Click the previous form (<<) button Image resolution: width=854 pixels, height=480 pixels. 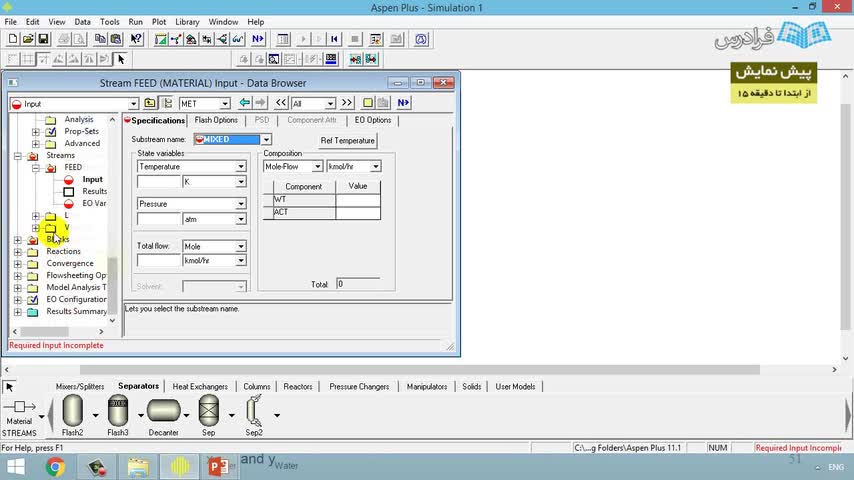click(x=280, y=103)
